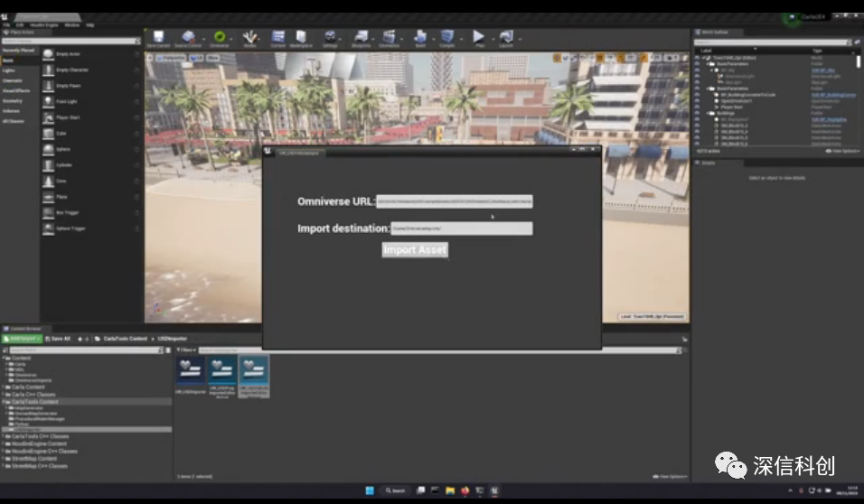The height and width of the screenshot is (504, 864).
Task: Toggle the Sources panel button beside folder search
Action: click(5, 350)
